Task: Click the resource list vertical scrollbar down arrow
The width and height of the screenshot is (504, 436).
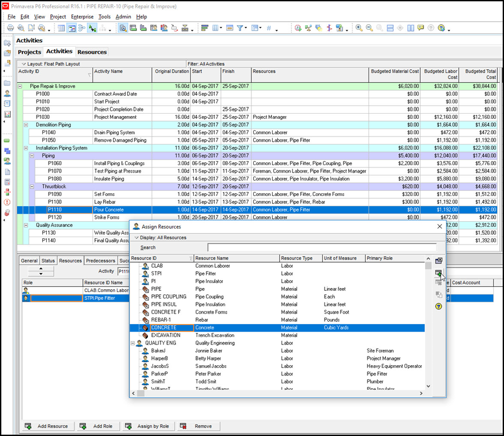Action: pyautogui.click(x=428, y=386)
